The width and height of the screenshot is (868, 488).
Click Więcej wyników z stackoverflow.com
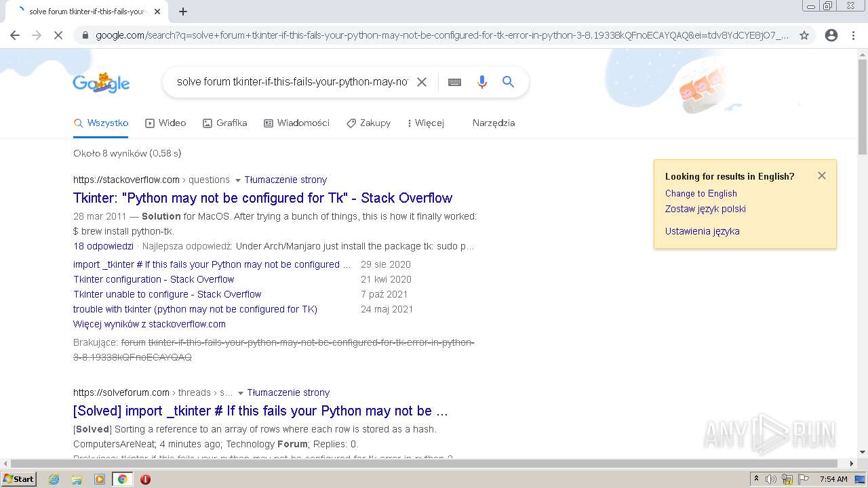tap(149, 324)
